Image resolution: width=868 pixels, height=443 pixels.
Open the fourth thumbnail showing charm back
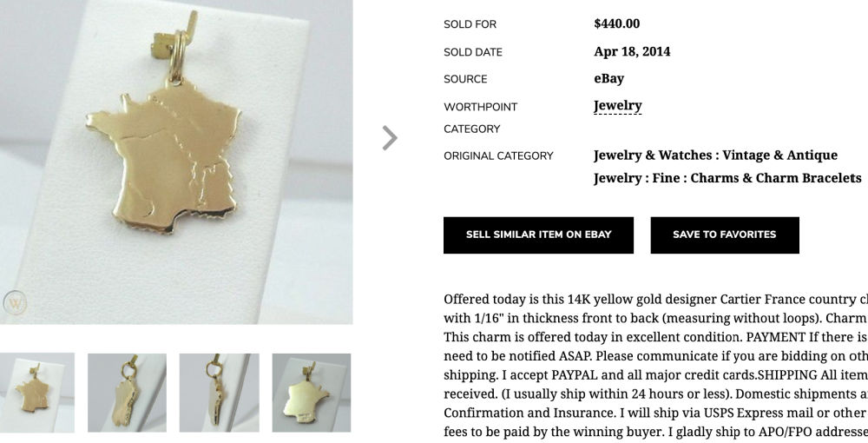312,393
